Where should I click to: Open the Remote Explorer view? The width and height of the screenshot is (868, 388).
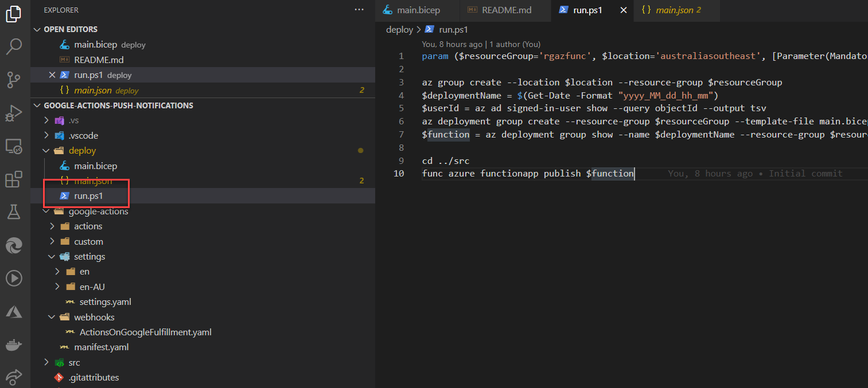point(14,146)
